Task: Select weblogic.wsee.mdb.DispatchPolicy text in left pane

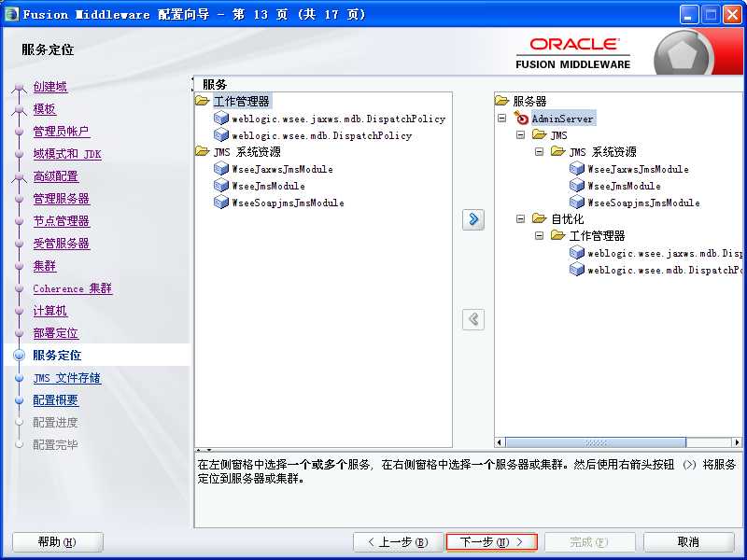Action: [322, 135]
